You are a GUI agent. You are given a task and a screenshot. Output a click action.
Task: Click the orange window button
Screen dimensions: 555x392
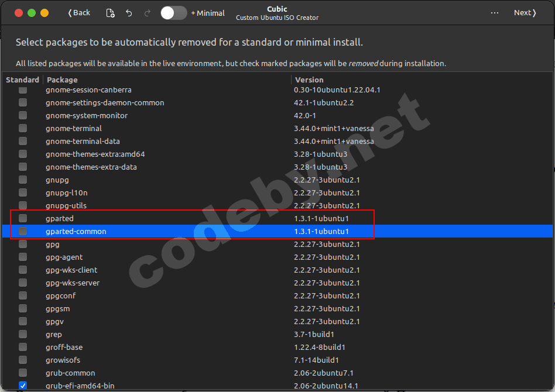tap(44, 13)
